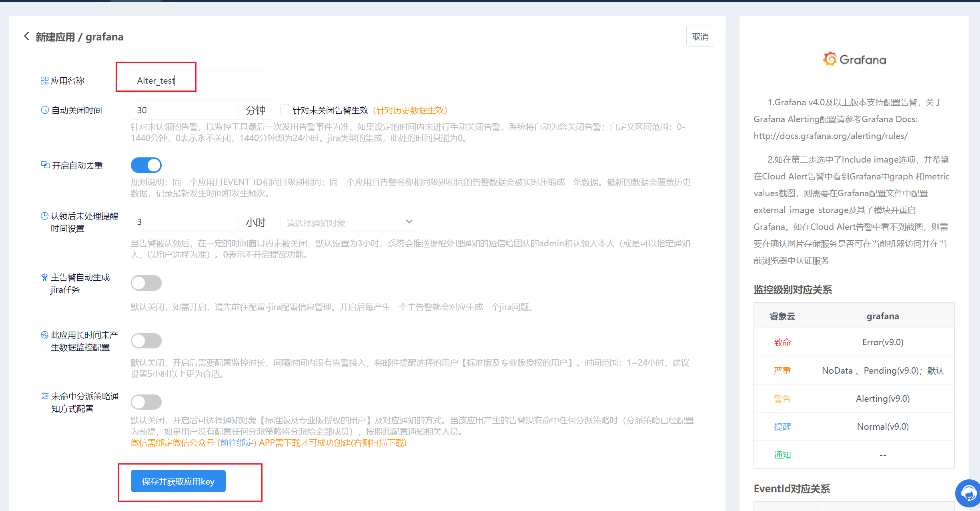Enable 未命中分派策略通知方式配置 switch
This screenshot has height=511, width=980.
coord(146,402)
